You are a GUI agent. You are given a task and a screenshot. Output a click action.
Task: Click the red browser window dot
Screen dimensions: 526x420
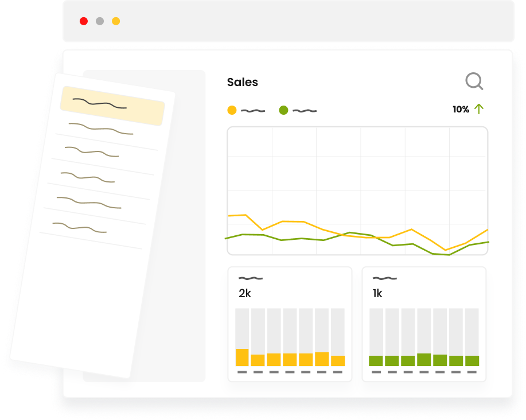84,21
